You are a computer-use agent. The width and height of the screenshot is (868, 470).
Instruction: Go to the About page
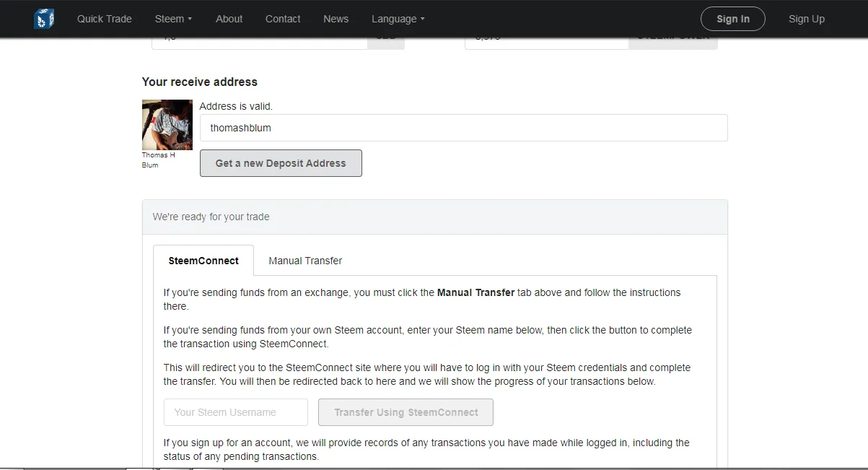(229, 19)
